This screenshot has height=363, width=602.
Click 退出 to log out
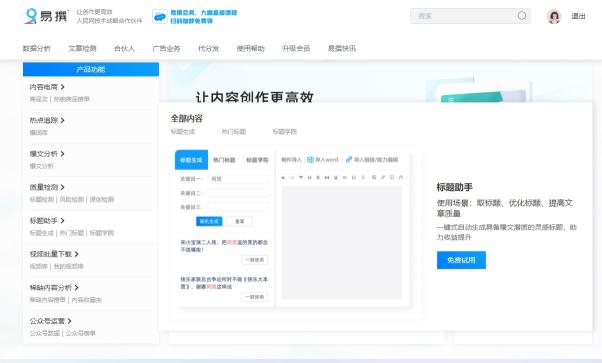(578, 16)
